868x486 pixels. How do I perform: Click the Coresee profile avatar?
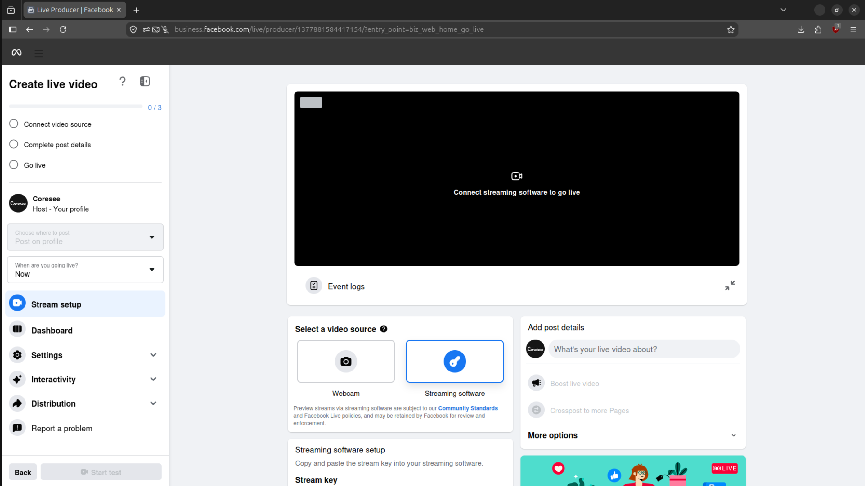coord(18,203)
